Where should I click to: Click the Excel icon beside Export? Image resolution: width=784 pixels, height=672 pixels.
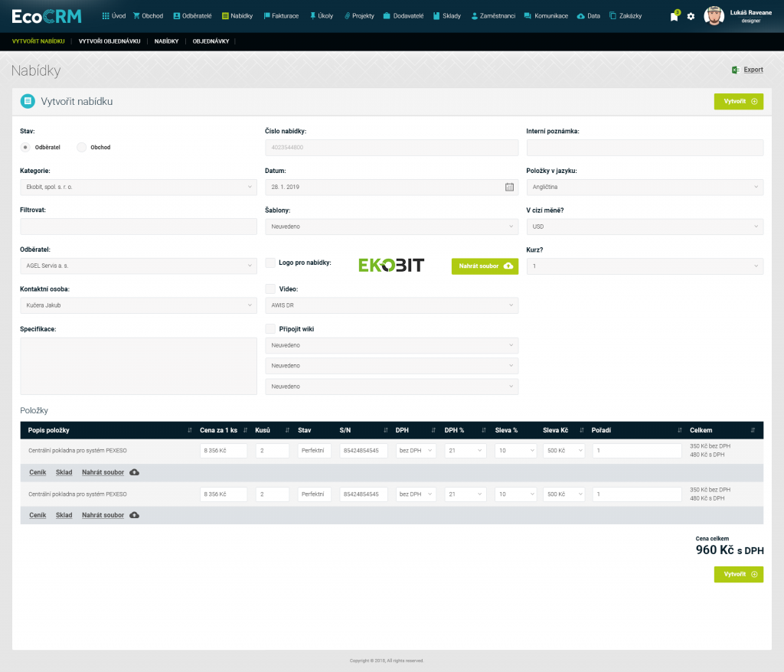point(734,70)
